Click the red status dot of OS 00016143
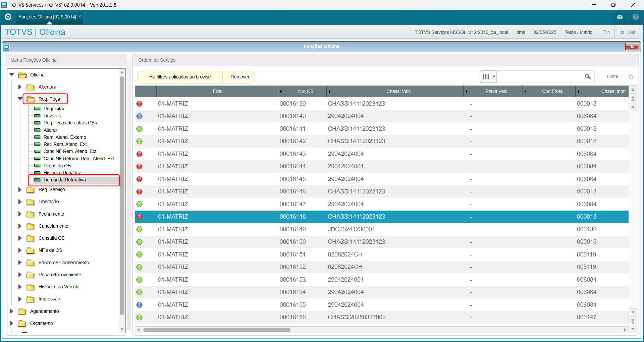Viewport: 644px width, 342px height. (x=140, y=154)
